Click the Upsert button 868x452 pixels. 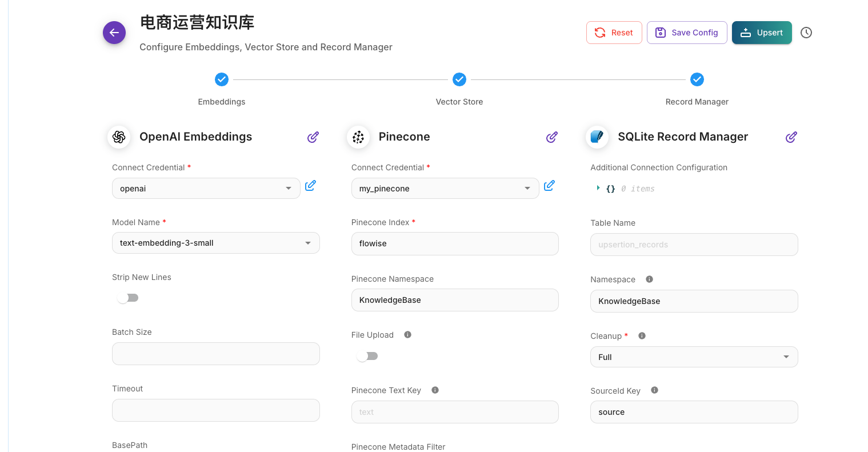(x=761, y=33)
